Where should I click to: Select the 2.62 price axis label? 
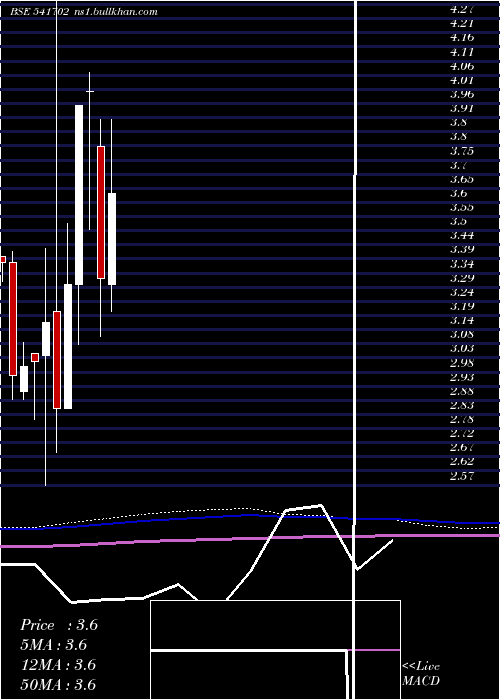click(x=462, y=462)
